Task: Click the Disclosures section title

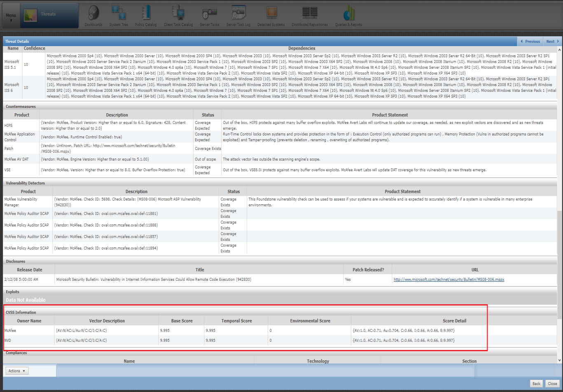Action: [x=15, y=261]
